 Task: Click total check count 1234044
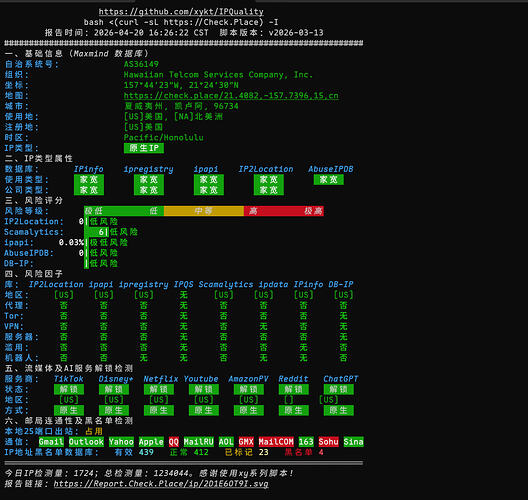pos(171,473)
